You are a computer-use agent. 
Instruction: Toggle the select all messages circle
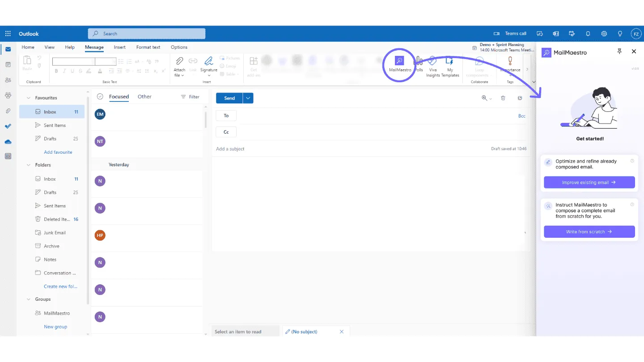tap(100, 97)
